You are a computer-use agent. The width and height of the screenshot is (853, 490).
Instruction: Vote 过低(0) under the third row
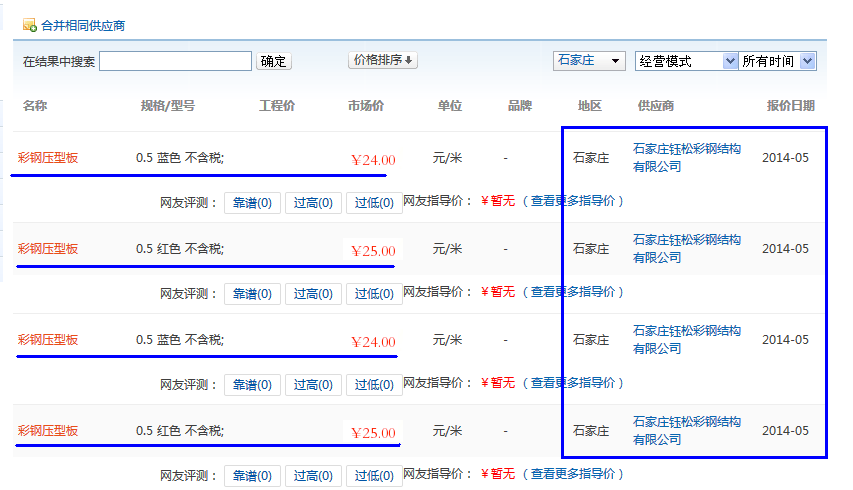374,384
